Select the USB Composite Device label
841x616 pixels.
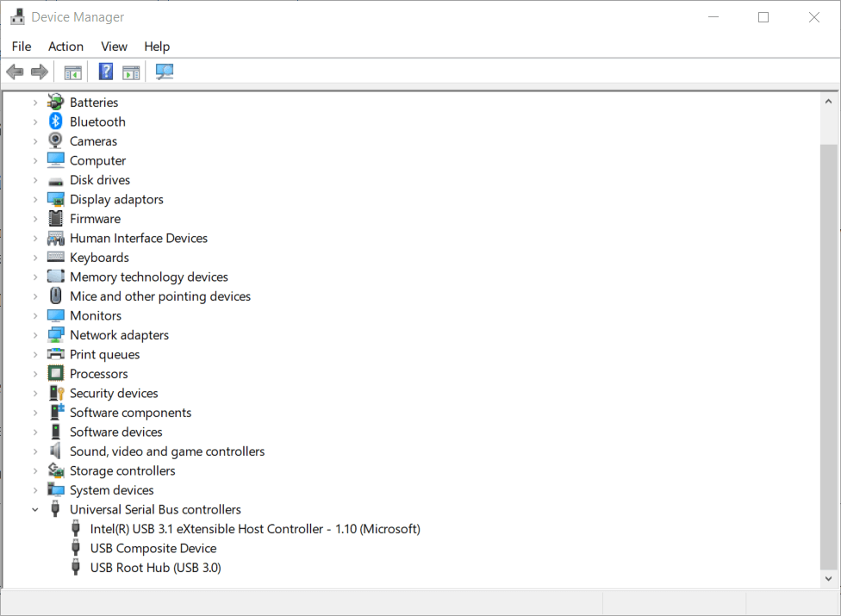pyautogui.click(x=153, y=549)
